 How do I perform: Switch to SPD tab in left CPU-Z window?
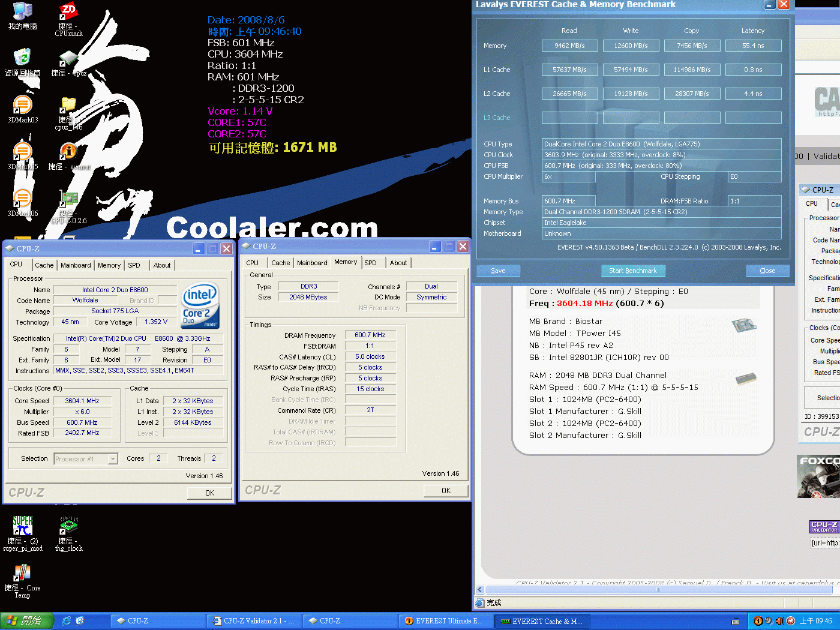pos(134,265)
